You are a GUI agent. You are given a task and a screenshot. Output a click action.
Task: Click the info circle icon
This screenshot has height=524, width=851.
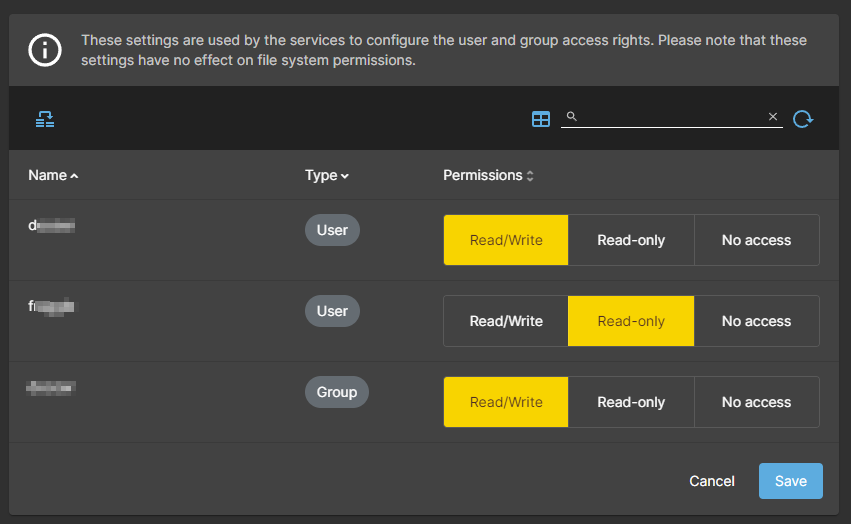[x=45, y=50]
